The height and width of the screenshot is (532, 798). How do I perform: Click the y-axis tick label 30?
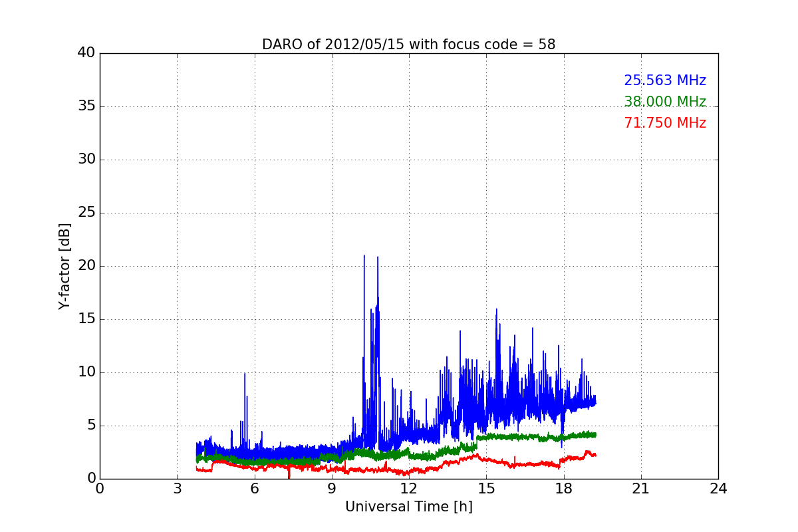86,160
